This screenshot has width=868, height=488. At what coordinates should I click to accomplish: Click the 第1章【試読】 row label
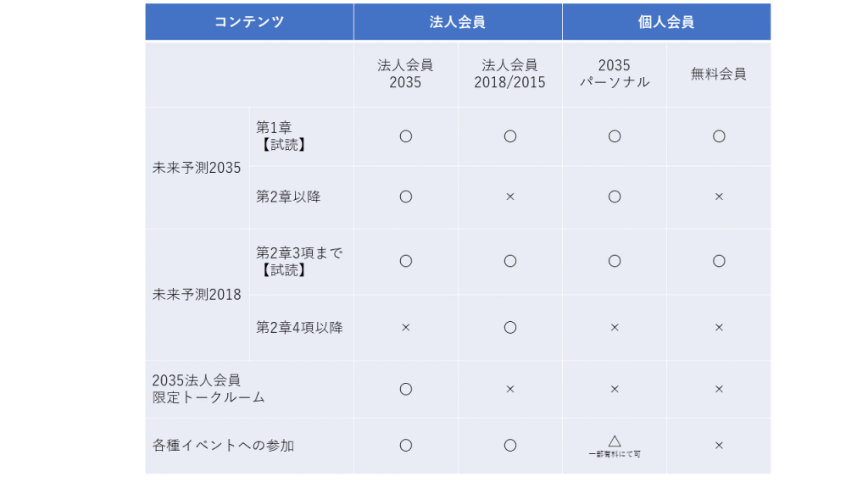point(281,136)
